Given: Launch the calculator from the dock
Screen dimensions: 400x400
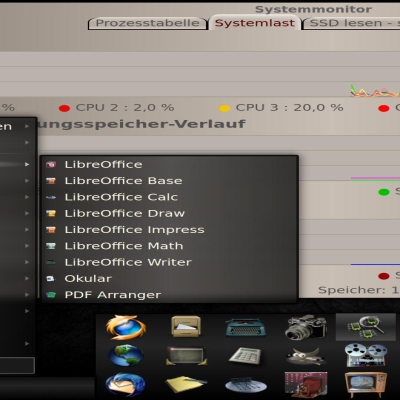Looking at the screenshot, I should pyautogui.click(x=245, y=356).
